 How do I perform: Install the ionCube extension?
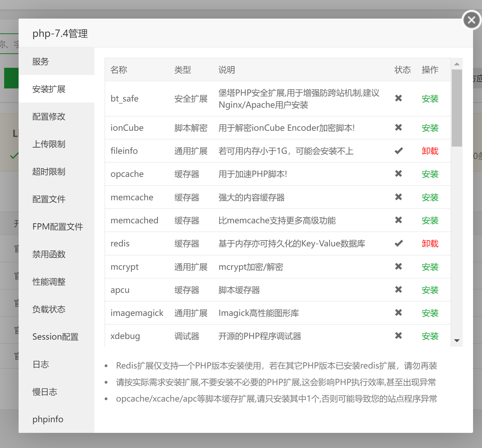pos(430,128)
